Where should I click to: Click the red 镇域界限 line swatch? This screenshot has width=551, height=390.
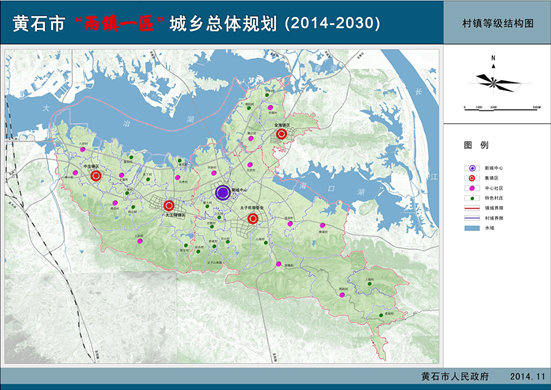(x=472, y=208)
